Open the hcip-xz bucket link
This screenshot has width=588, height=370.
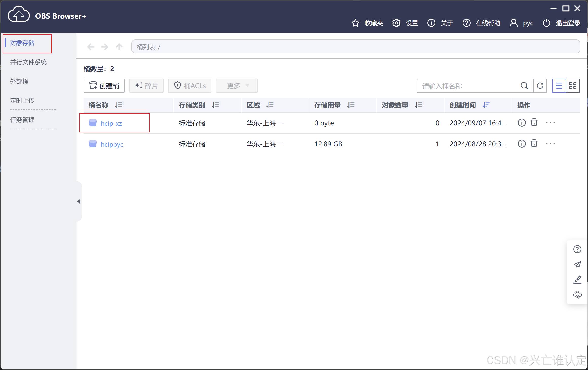(x=111, y=123)
